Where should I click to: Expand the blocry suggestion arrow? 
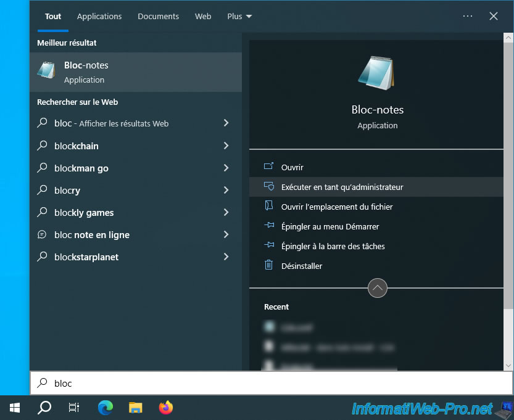226,190
